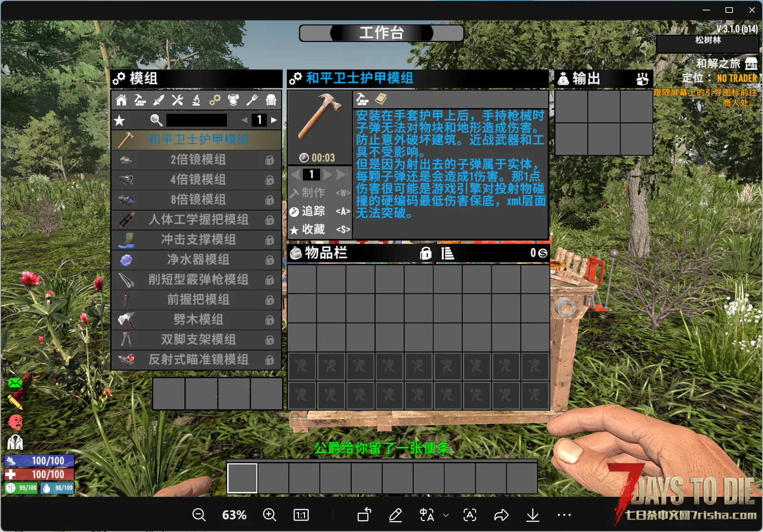The height and width of the screenshot is (532, 763).
Task: Open the 反射式瞄准镜模组 recipe
Action: (x=196, y=360)
